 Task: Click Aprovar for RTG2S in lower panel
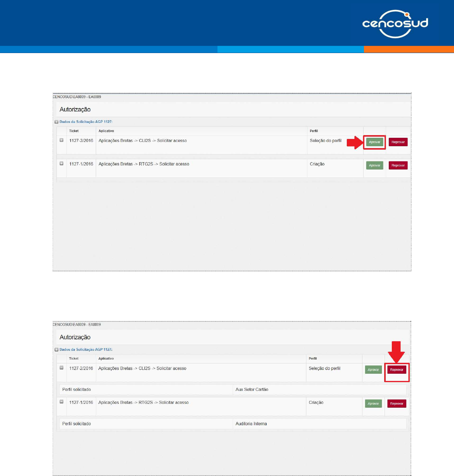(x=373, y=403)
